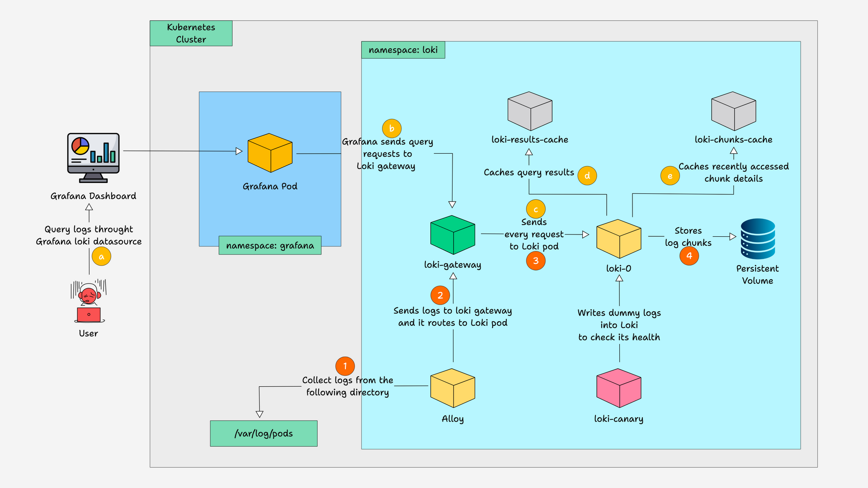Click the arrow pointing into loki-gateway

point(452,204)
